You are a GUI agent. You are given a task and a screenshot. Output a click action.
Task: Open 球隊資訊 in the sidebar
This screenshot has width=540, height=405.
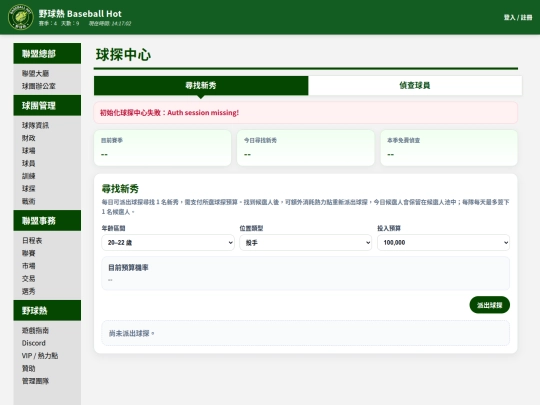35,125
